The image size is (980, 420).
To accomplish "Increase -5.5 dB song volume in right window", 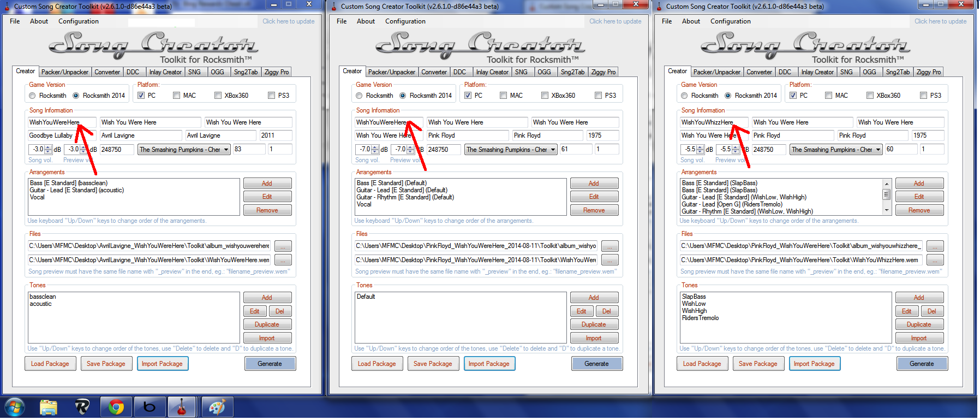I will click(x=701, y=147).
